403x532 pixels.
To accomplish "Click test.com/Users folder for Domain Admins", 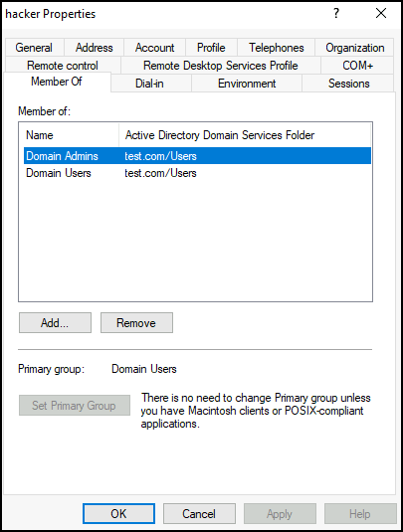I will (x=160, y=156).
